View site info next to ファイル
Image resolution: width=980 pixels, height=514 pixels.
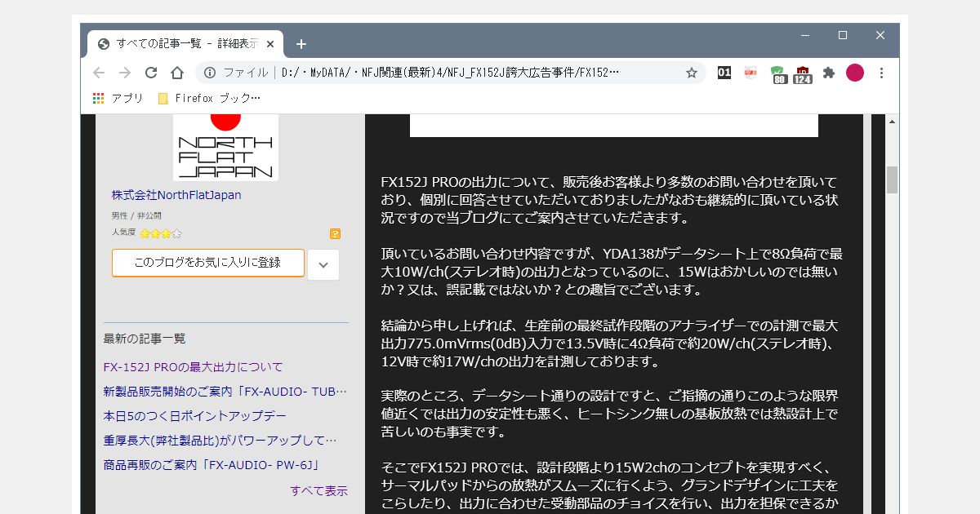point(210,73)
